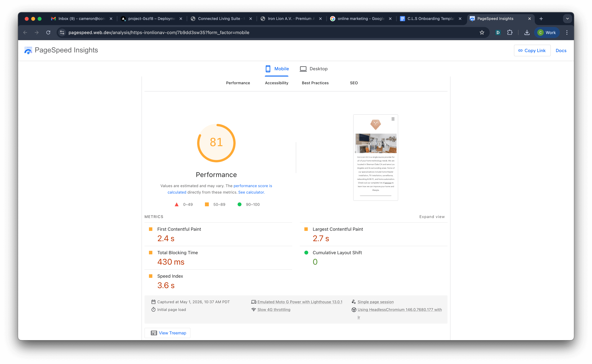The height and width of the screenshot is (364, 592).
Task: Click Single page session info
Action: 375,302
